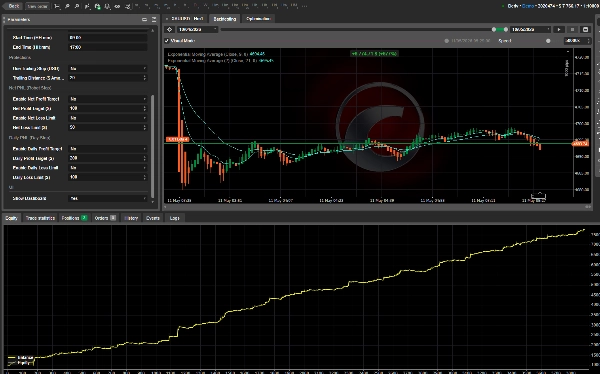The width and height of the screenshot is (600, 374).
Task: Click the Demo account link in header
Action: 528,6
